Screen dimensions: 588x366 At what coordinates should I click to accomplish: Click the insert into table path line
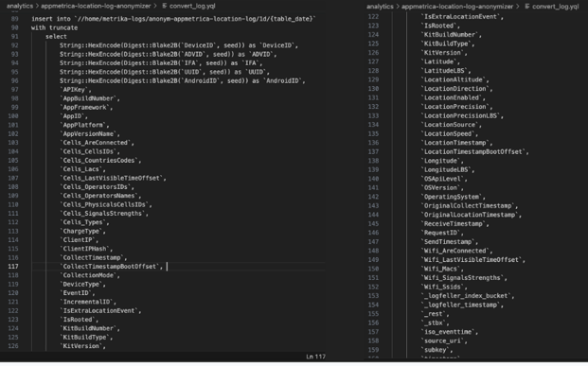coord(173,19)
